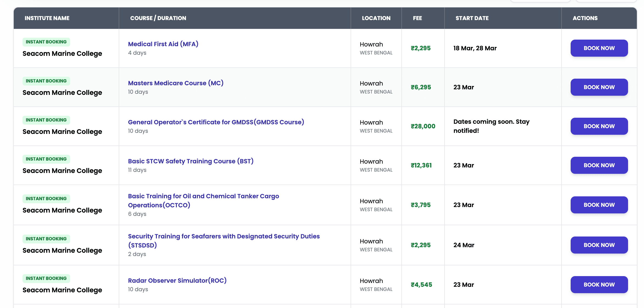The height and width of the screenshot is (308, 644).
Task: Open Medical First Aid (MFA) course link
Action: coord(163,44)
